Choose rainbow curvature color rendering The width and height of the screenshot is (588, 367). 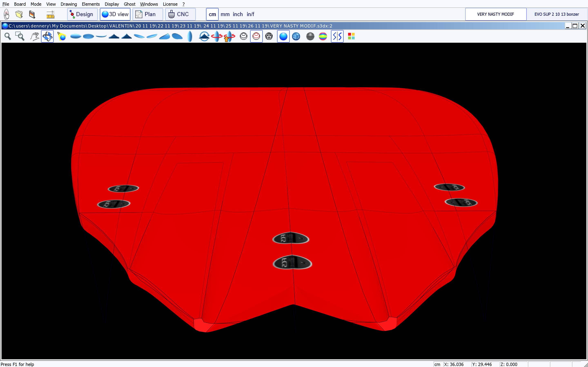click(x=323, y=36)
